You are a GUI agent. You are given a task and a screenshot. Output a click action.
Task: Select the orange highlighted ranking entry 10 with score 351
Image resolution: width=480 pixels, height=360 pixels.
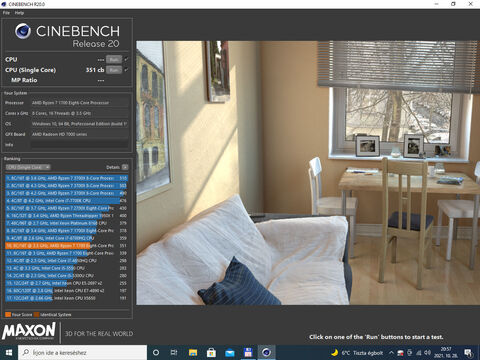tap(67, 246)
